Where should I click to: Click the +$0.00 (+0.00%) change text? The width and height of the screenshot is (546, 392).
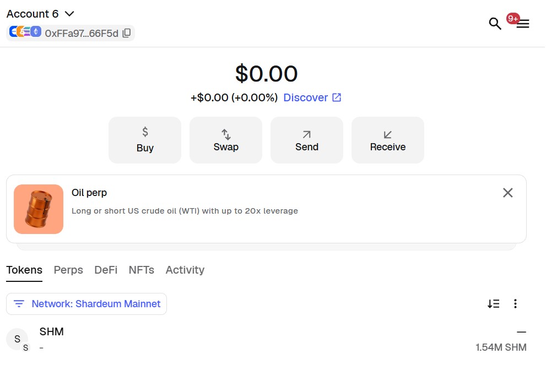[x=234, y=97]
